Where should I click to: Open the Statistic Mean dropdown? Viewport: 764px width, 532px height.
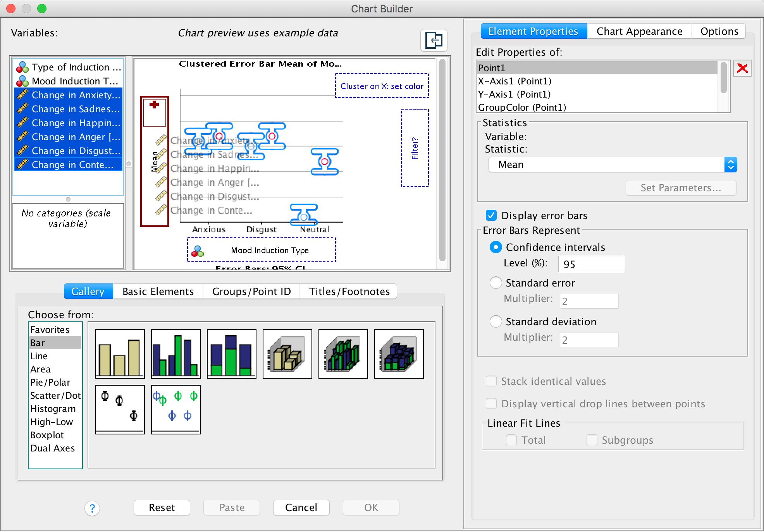(612, 165)
